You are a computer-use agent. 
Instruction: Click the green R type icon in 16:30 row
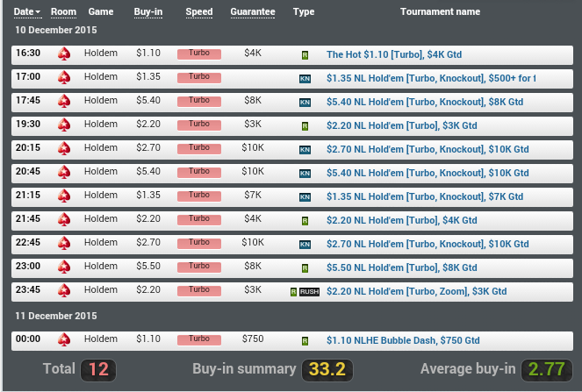(305, 55)
